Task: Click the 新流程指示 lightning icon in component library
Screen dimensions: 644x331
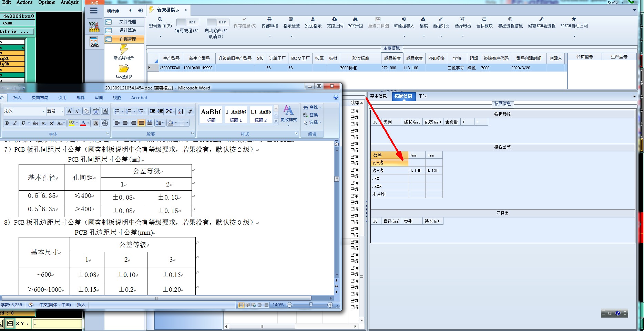Action: [124, 50]
